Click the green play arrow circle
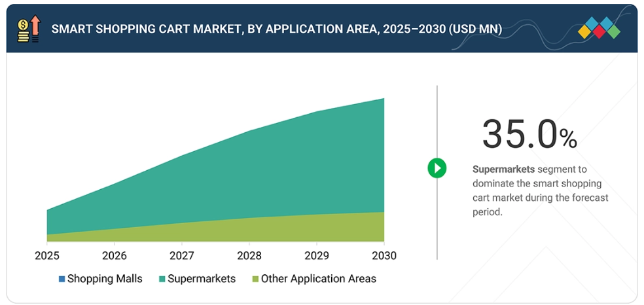644x305 pixels. [x=437, y=168]
